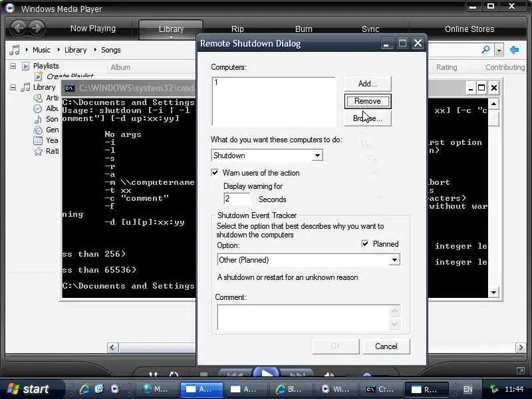Viewport: 532px width, 399px height.
Task: Click the blue arrow icon beside search
Action: [x=514, y=51]
